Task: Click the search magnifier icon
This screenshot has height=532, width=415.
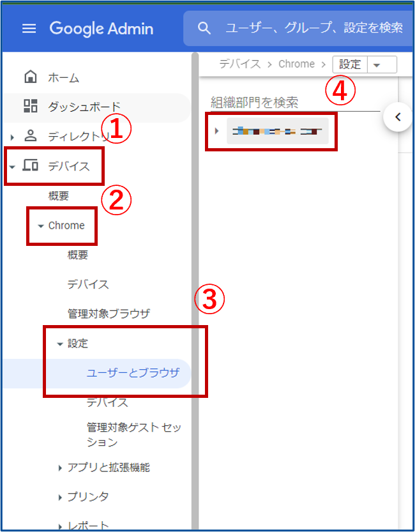Action: (204, 29)
